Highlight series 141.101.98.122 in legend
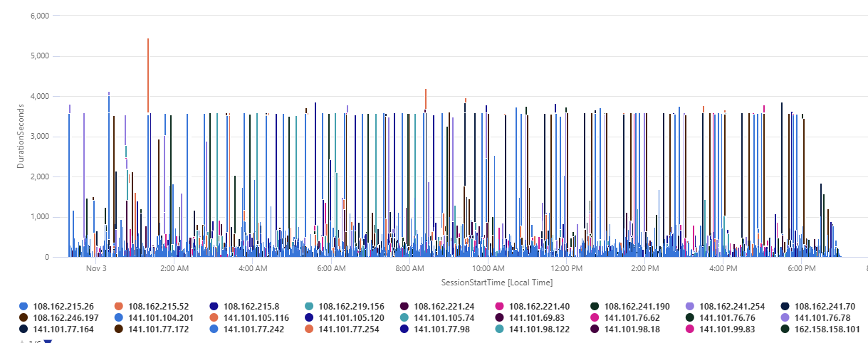Viewport: 868px width, 343px height. coord(533,329)
